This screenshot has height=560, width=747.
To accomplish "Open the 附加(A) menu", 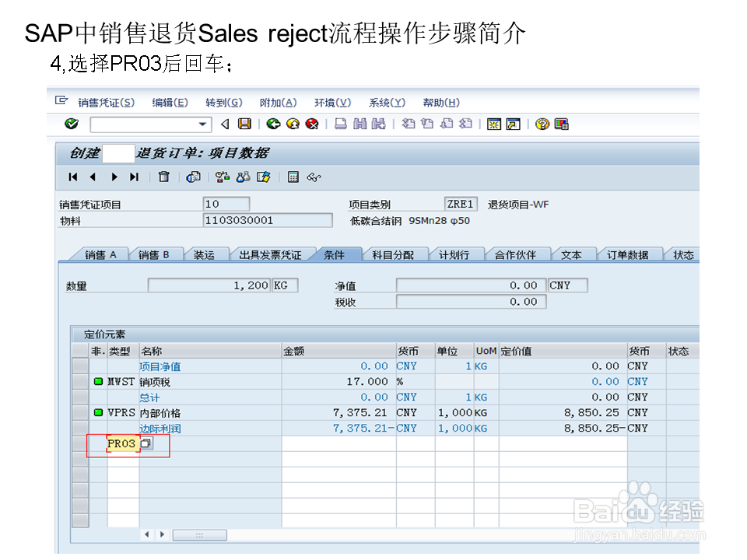I will click(x=279, y=103).
